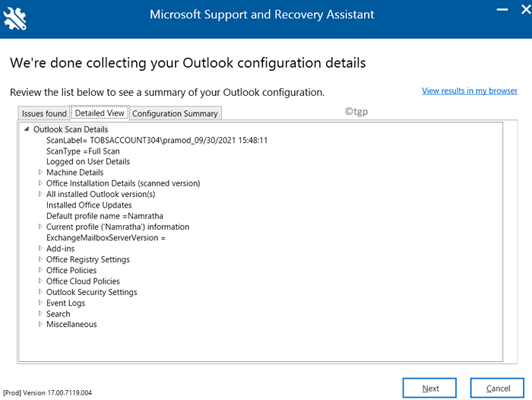Select the Logged on User Details item
Screen dimensions: 532x400
[87, 162]
